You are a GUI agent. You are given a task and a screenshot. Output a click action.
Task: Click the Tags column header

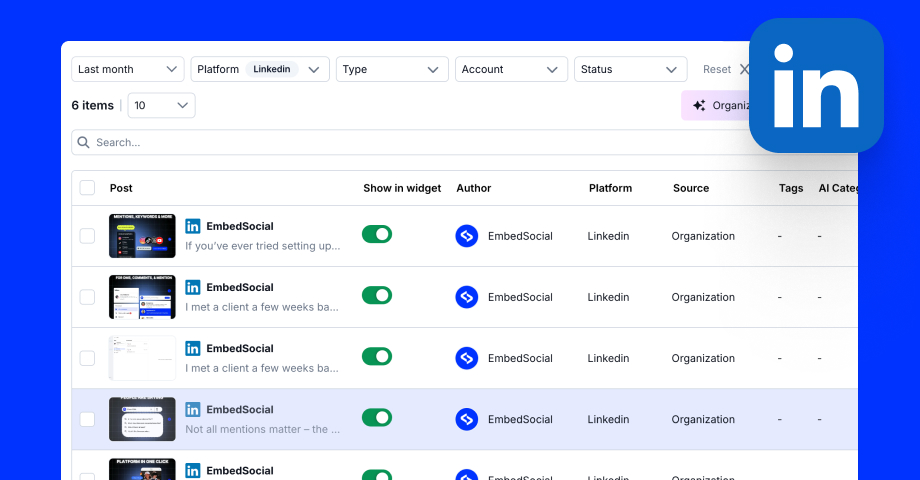[791, 188]
